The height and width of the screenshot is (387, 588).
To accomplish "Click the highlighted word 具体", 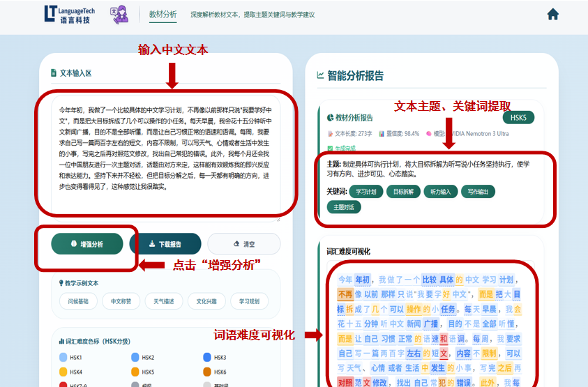I will pyautogui.click(x=446, y=280).
